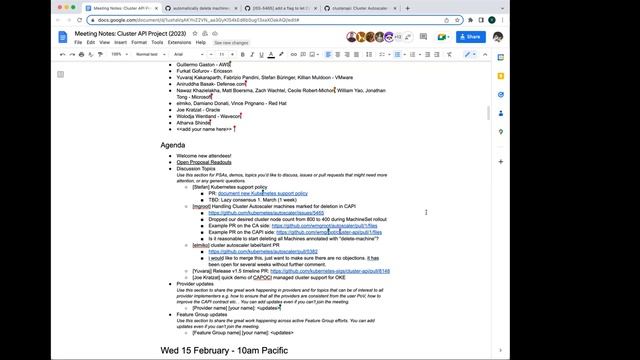Open the Normal text styles dropdown
The height and width of the screenshot is (360, 640).
pyautogui.click(x=151, y=54)
